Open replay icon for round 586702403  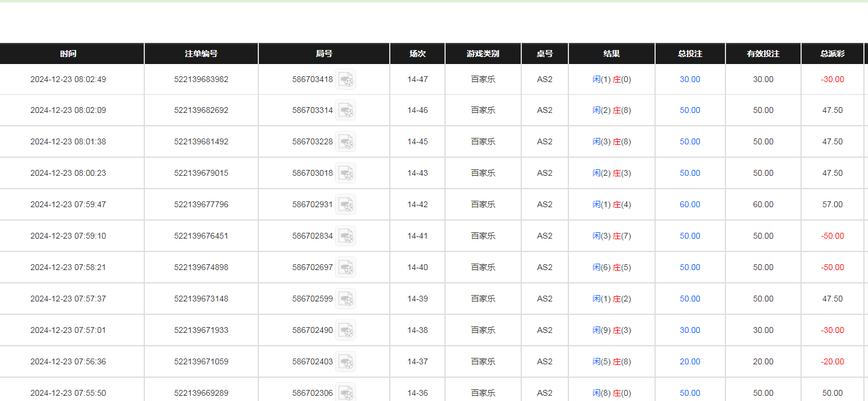pyautogui.click(x=346, y=362)
